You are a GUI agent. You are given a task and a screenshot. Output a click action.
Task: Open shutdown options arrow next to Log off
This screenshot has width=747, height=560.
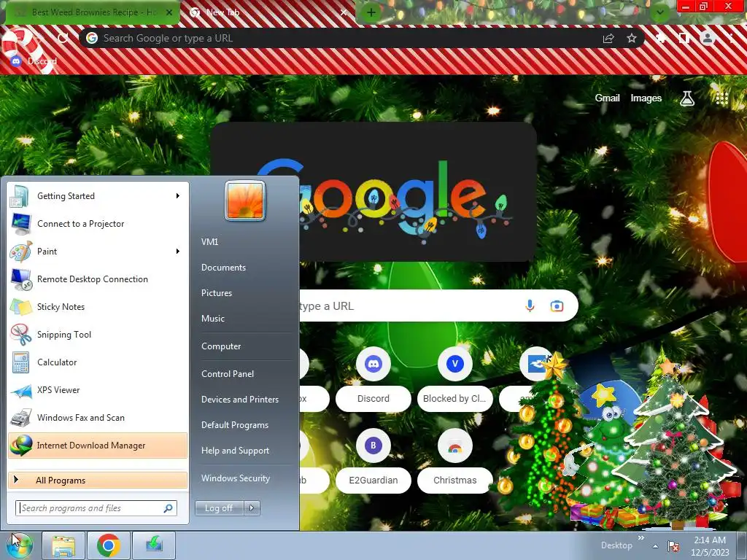click(x=252, y=508)
